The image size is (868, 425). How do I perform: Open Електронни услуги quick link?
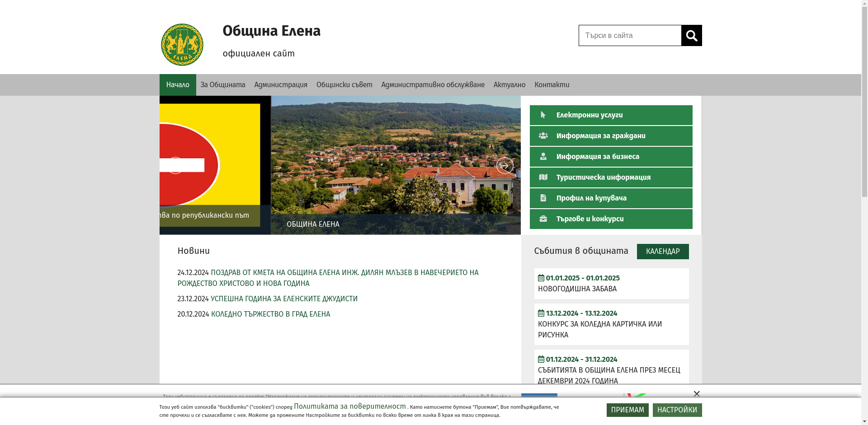coord(611,115)
